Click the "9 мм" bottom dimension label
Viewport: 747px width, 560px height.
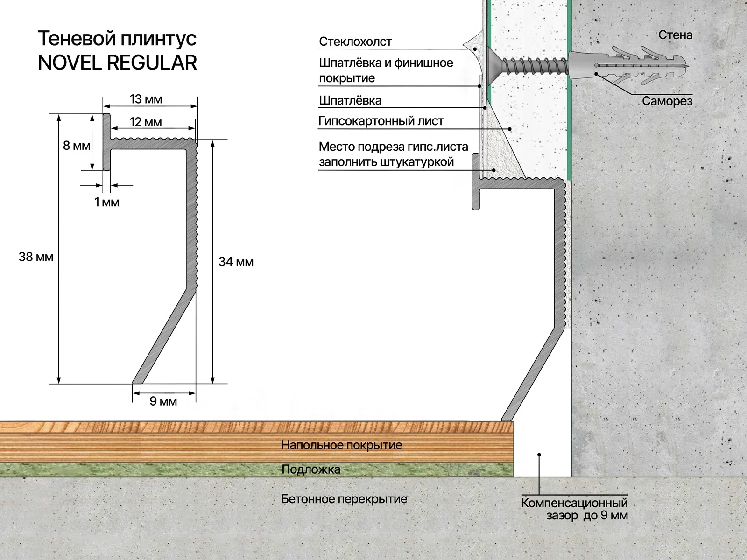click(163, 401)
